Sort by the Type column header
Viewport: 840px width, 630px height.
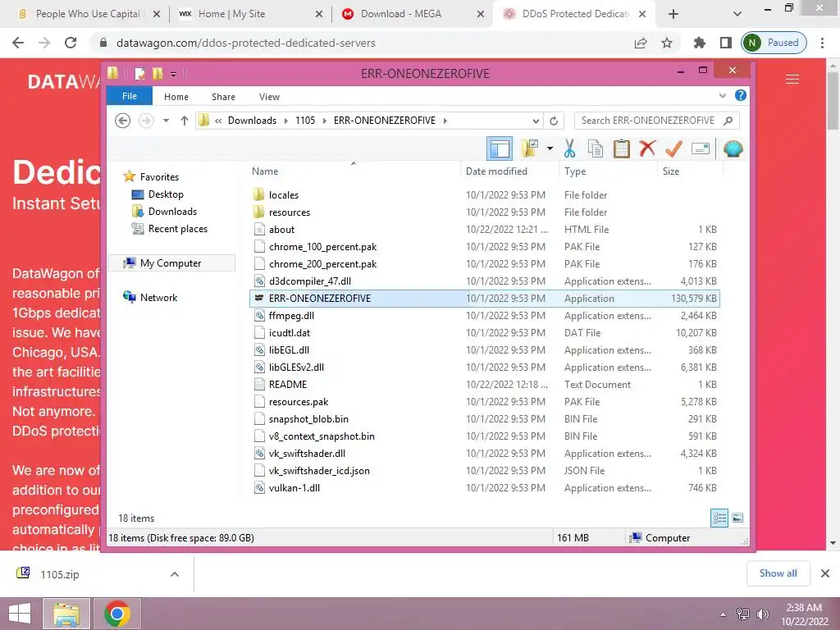[575, 171]
